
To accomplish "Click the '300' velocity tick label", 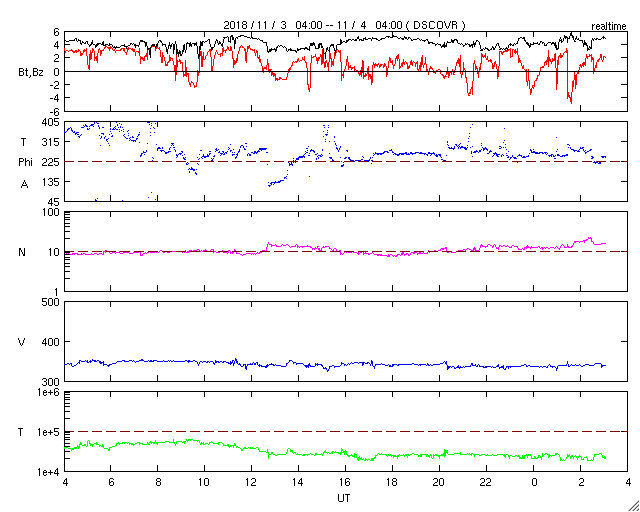I will [51, 382].
